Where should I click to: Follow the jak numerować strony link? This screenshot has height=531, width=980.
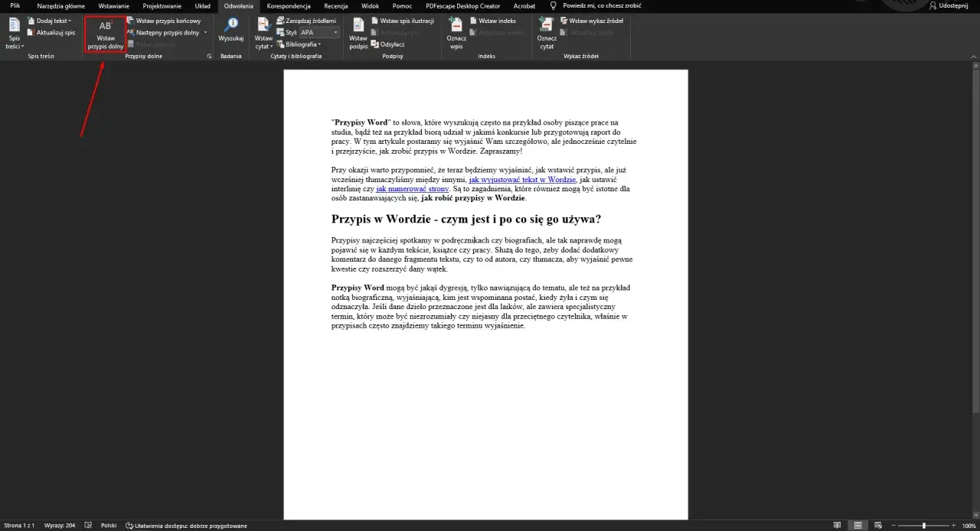pyautogui.click(x=413, y=188)
